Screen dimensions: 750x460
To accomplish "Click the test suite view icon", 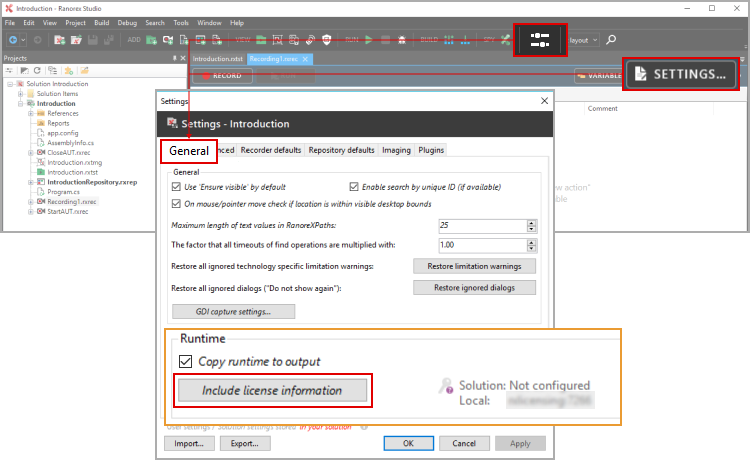I will (277, 40).
